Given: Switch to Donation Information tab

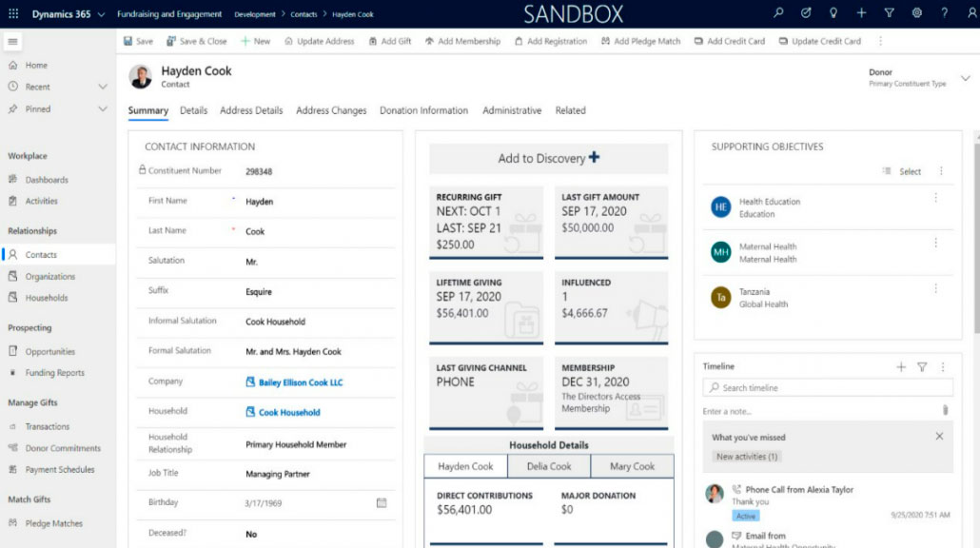Looking at the screenshot, I should tap(423, 110).
